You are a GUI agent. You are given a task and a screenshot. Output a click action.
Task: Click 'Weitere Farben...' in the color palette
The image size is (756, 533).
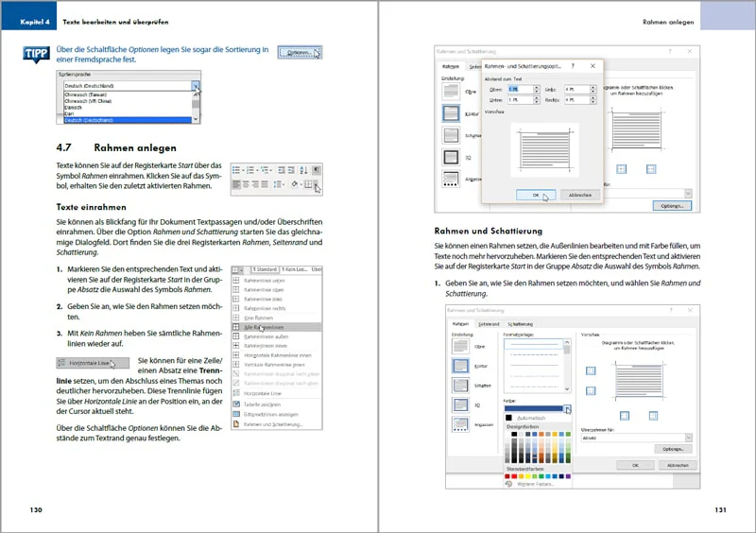pyautogui.click(x=538, y=484)
